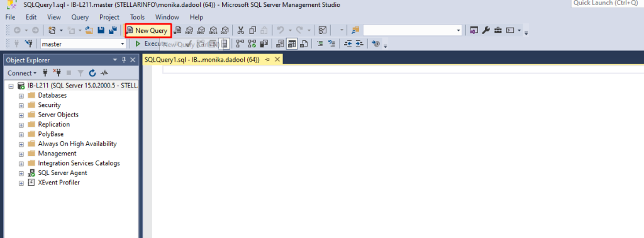Click Activity Monitor pulse icon
Viewport: 644px width, 238px height.
104,73
